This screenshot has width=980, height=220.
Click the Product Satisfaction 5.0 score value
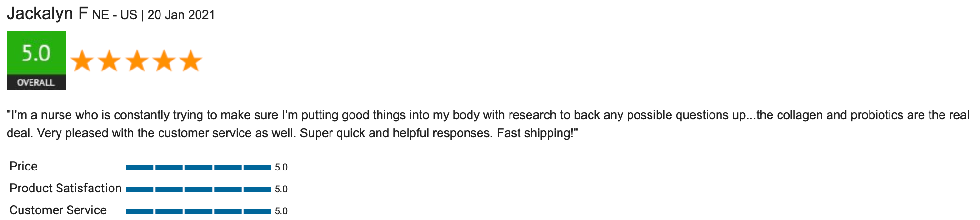pos(281,189)
